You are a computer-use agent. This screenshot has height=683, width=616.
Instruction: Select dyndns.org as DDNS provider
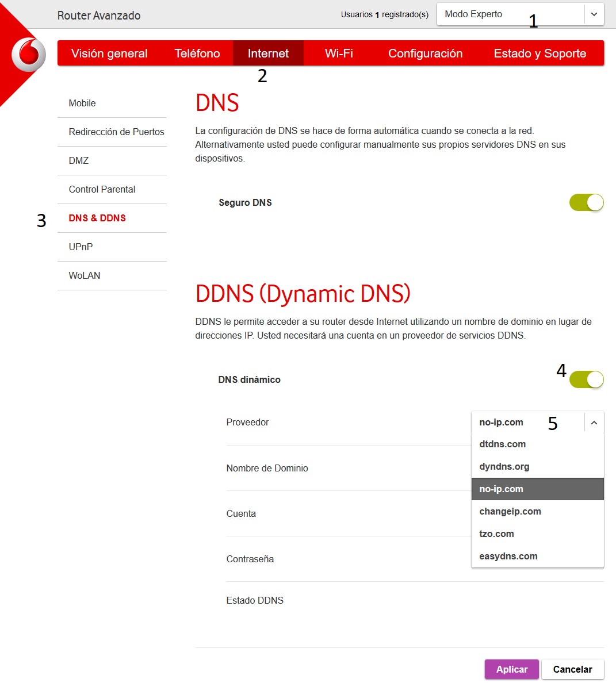click(504, 466)
